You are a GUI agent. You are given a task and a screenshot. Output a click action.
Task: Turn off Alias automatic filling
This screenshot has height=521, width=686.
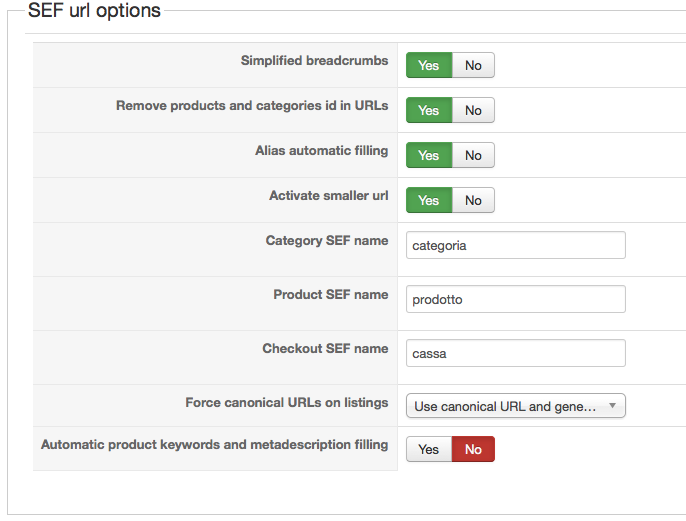pos(473,155)
